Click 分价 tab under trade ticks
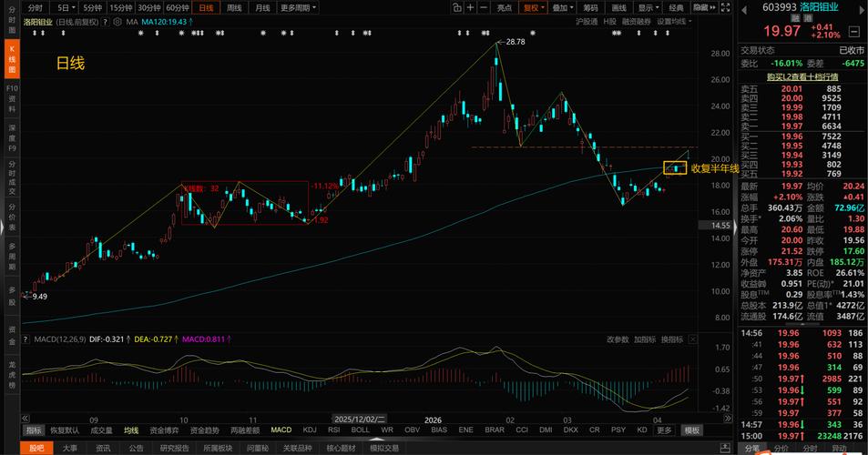 (x=781, y=449)
